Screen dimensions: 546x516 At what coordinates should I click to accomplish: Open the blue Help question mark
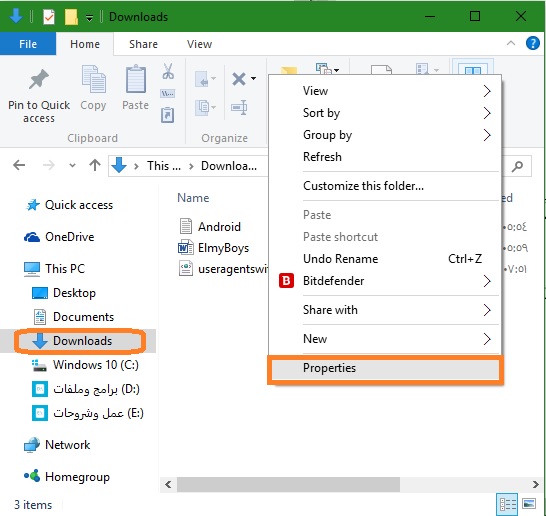coord(532,44)
